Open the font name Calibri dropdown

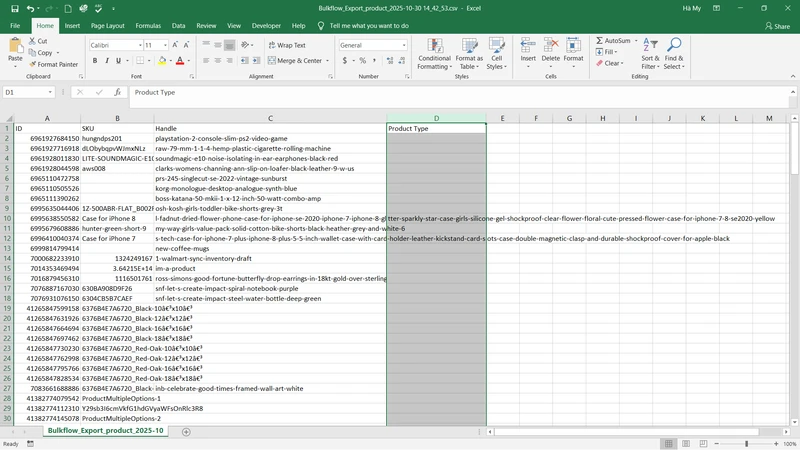pos(136,45)
